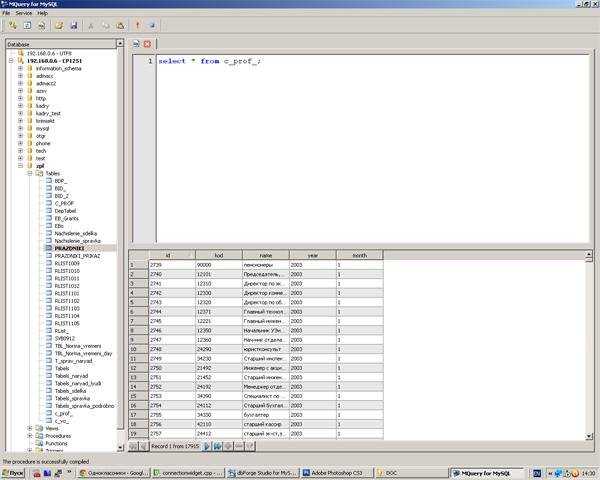Image resolution: width=600 pixels, height=480 pixels.
Task: Run query with red exclamation icon
Action: (x=137, y=26)
